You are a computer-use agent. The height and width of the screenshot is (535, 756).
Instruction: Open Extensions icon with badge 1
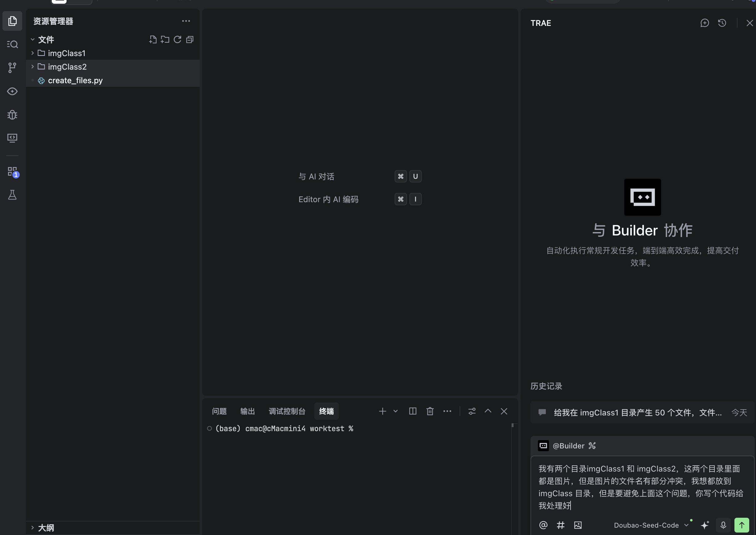tap(12, 171)
